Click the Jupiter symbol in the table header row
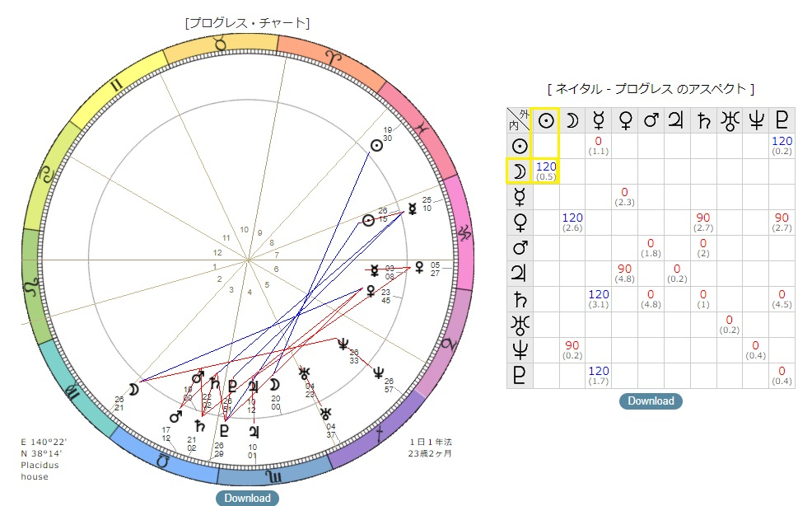 (x=677, y=120)
